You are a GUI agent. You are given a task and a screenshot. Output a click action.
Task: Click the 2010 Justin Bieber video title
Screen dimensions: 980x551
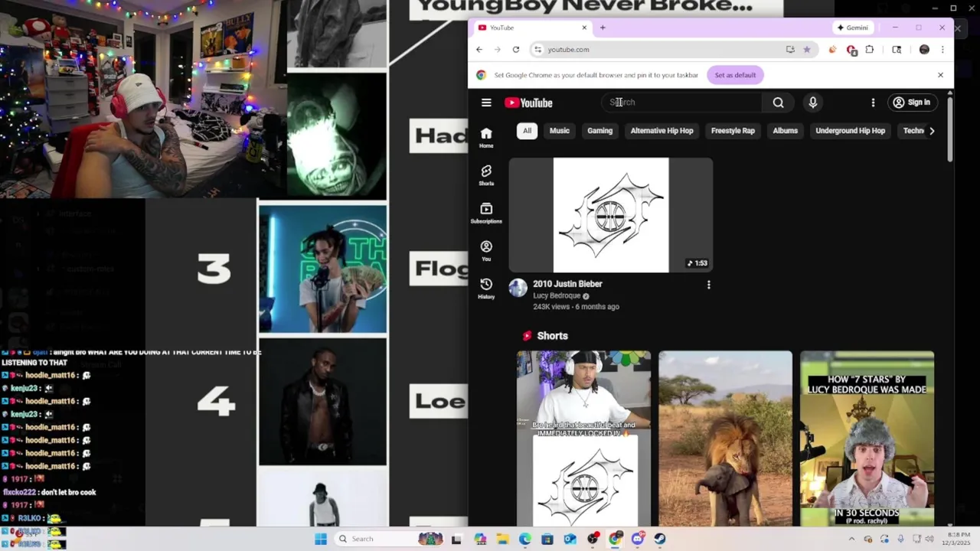567,284
